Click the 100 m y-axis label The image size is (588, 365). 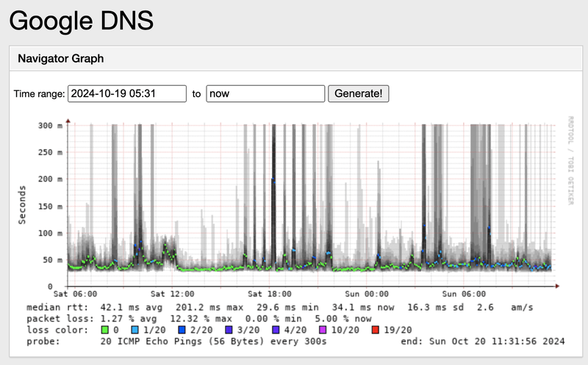(50, 233)
